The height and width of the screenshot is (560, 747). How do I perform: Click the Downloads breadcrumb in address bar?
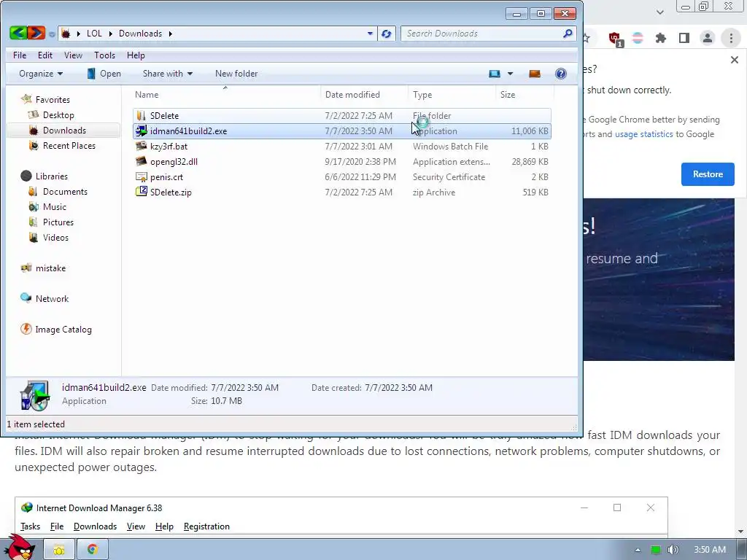click(140, 34)
